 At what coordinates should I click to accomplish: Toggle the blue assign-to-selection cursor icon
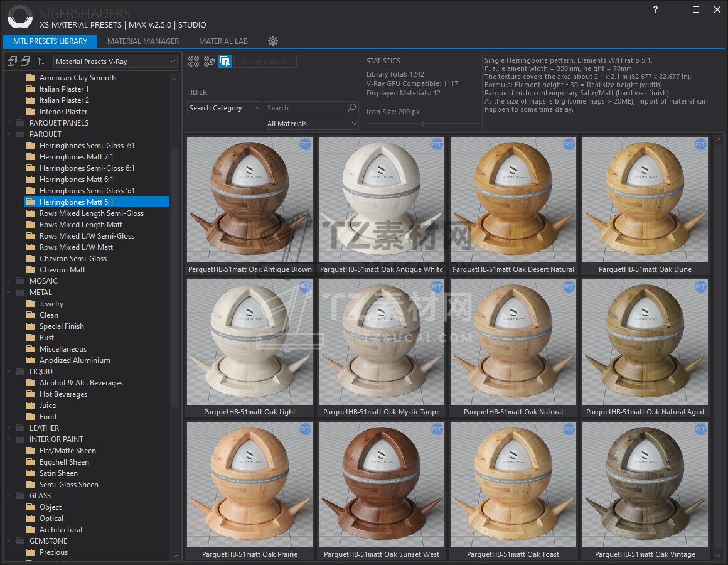225,62
